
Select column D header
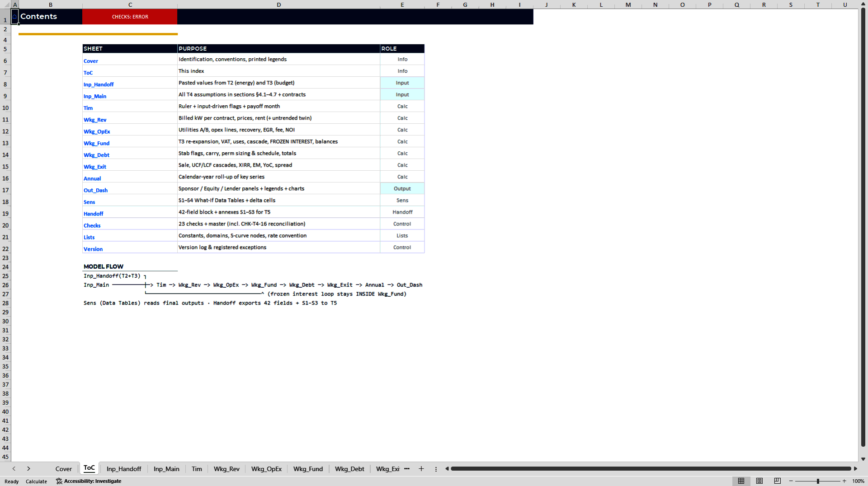(278, 5)
